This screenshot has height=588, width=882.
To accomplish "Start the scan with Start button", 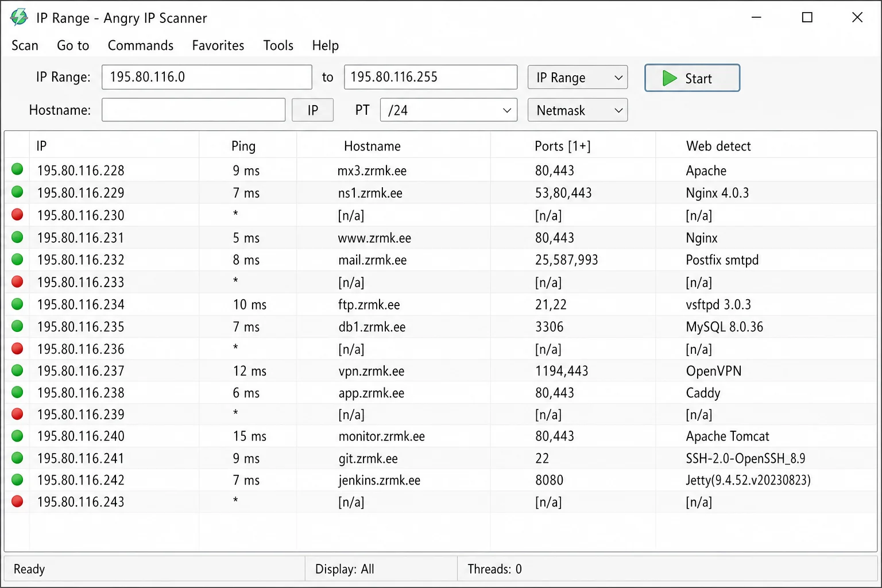I will 692,78.
